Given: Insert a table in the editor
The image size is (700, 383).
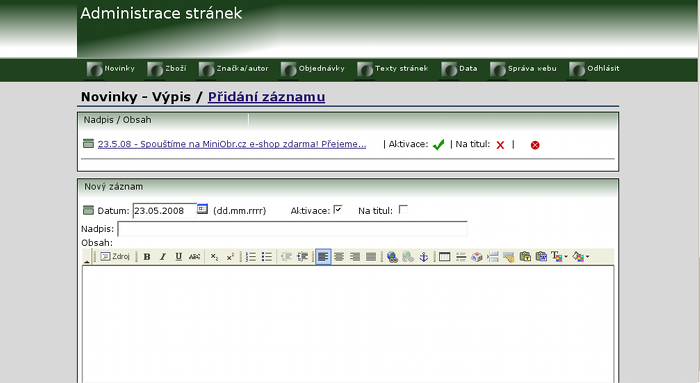Looking at the screenshot, I should point(444,257).
